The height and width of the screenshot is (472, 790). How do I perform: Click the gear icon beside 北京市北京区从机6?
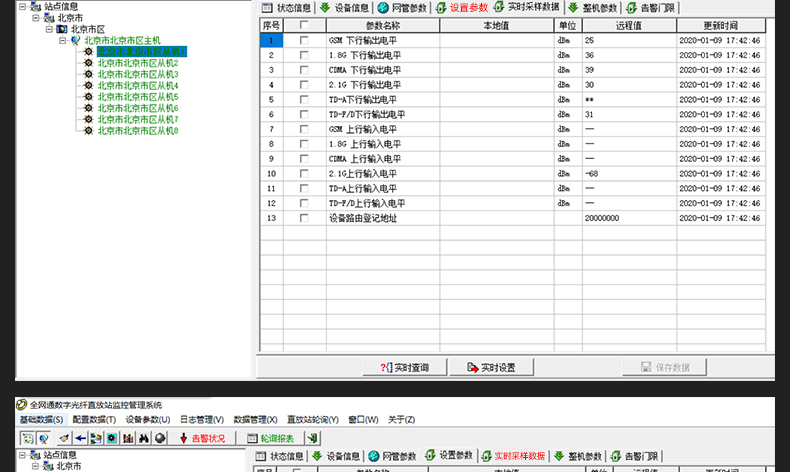pyautogui.click(x=88, y=108)
